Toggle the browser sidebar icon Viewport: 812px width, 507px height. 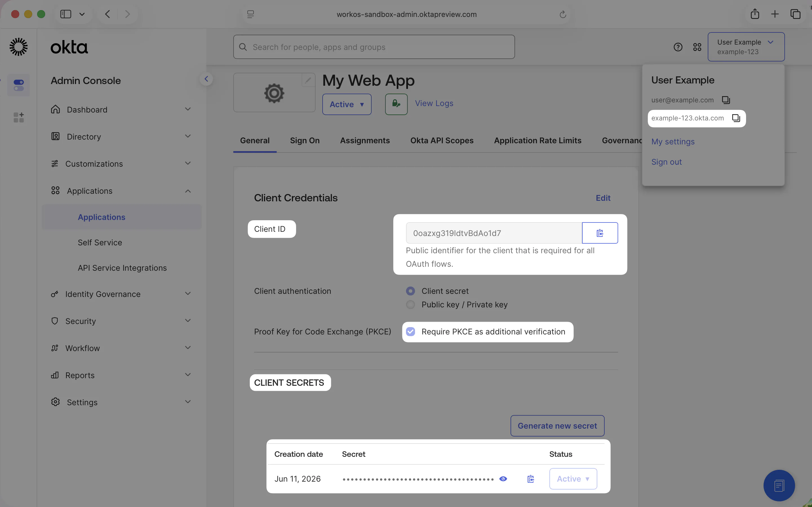[x=66, y=14]
